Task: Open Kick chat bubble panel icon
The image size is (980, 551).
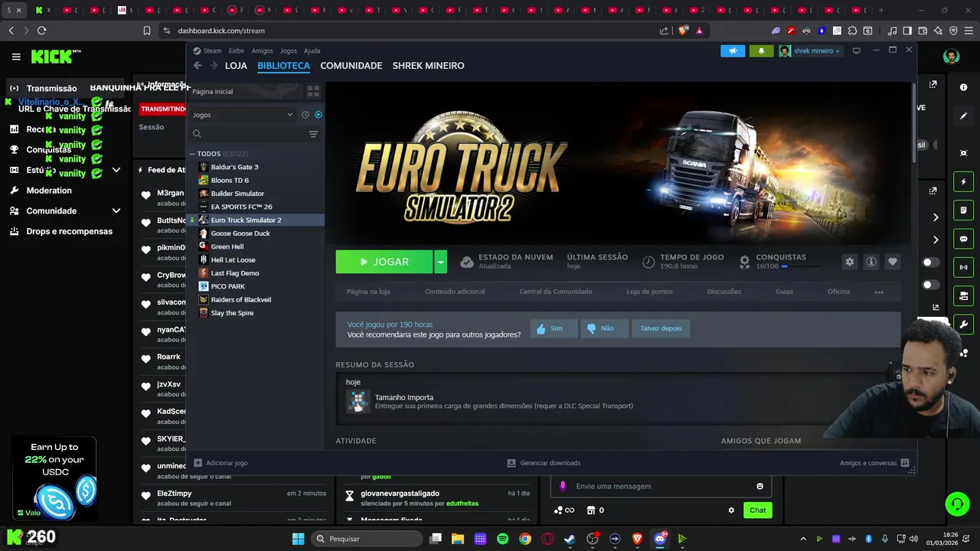Action: (x=964, y=239)
